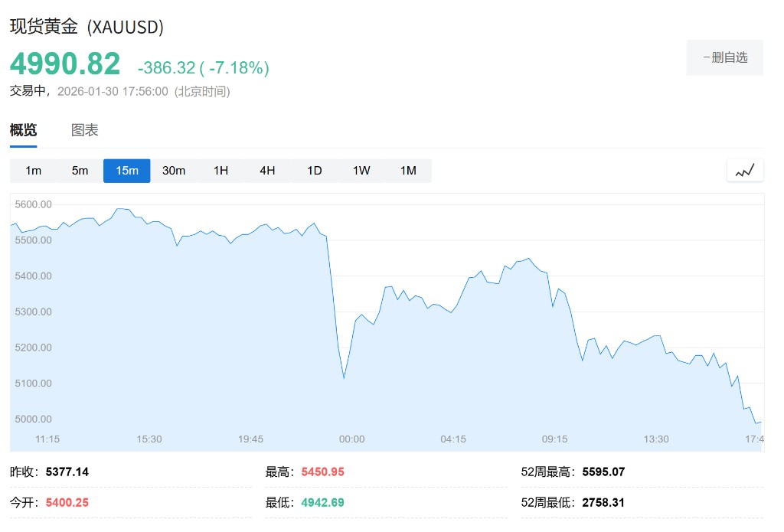Change timeframe to 4H

point(267,171)
